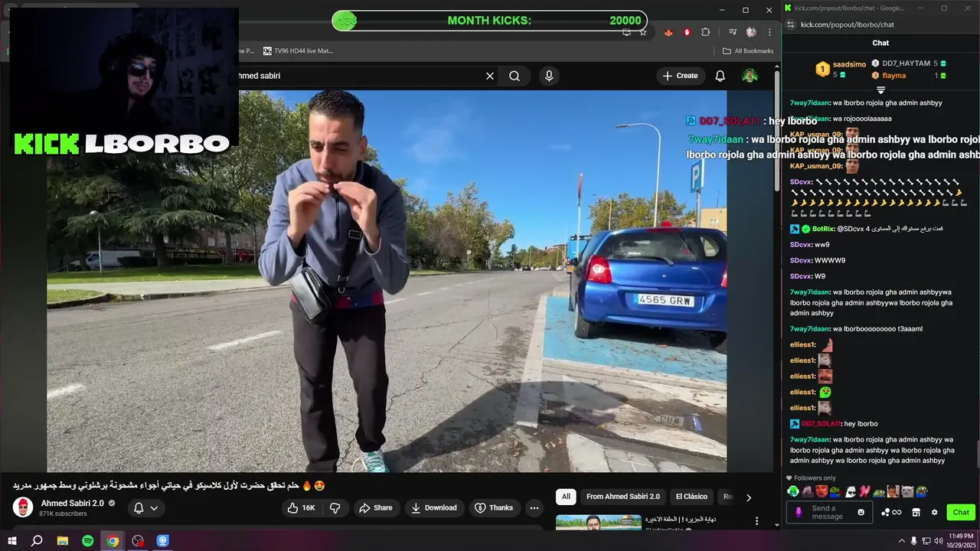Clear the YouTube search box with the X
Viewport: 980px width, 551px height.
coord(490,76)
